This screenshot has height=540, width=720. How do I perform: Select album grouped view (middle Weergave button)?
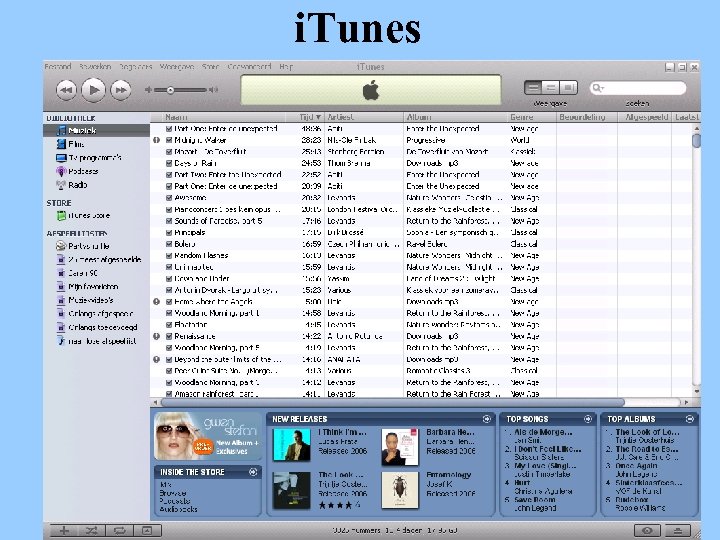point(551,87)
